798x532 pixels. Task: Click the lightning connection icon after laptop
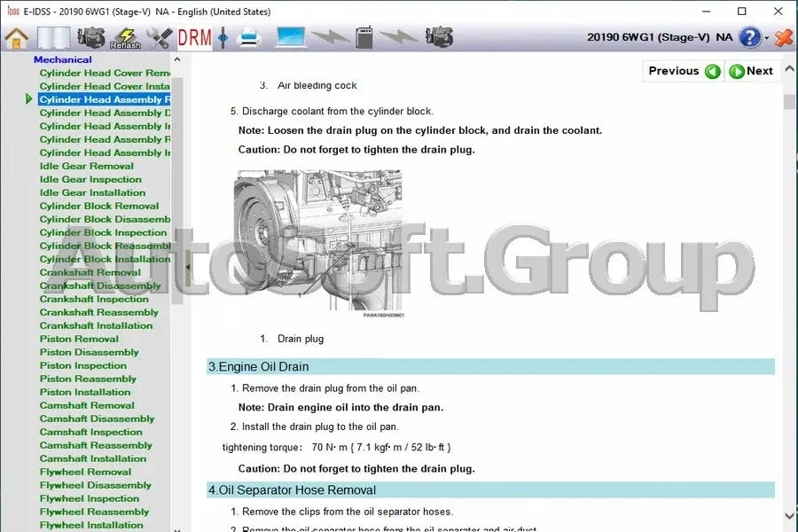330,37
